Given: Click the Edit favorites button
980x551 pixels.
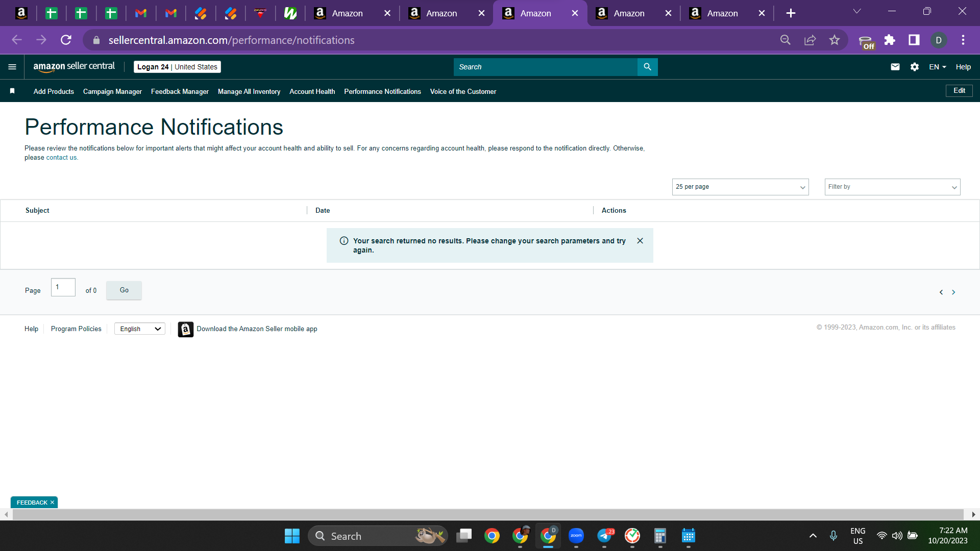Looking at the screenshot, I should [959, 91].
